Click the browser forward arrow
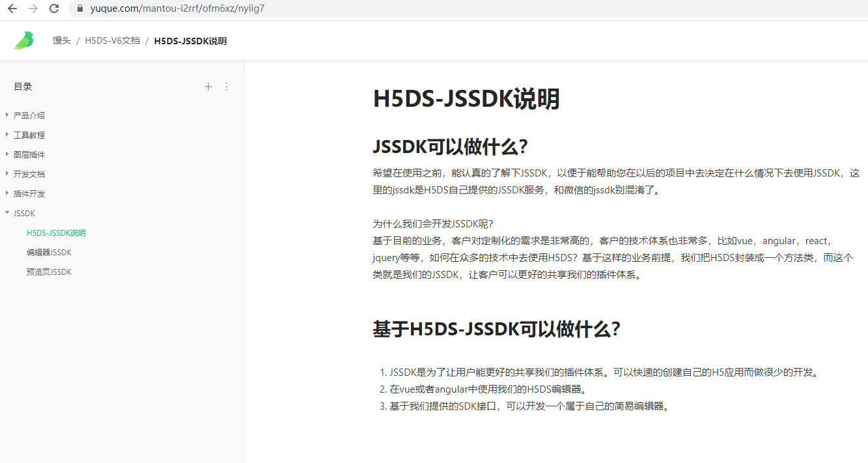This screenshot has height=463, width=868. pos(33,8)
